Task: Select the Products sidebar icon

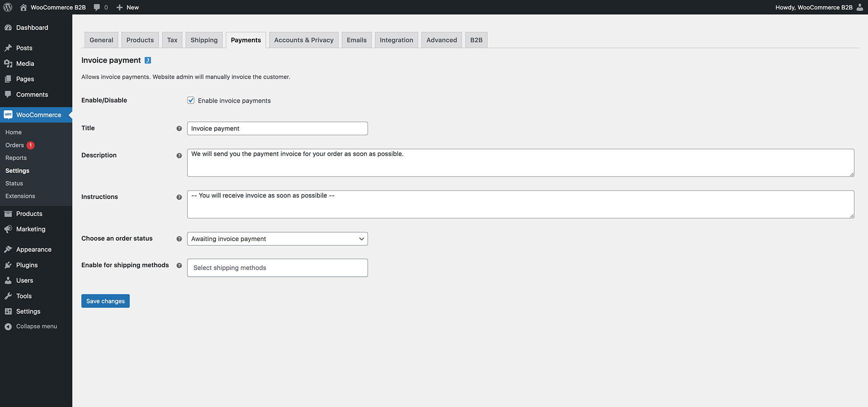Action: click(x=8, y=213)
